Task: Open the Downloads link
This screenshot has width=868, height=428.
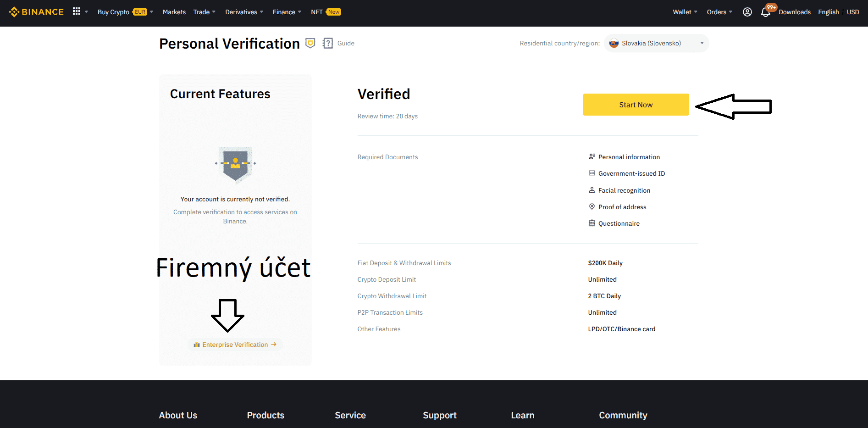Action: pyautogui.click(x=794, y=12)
